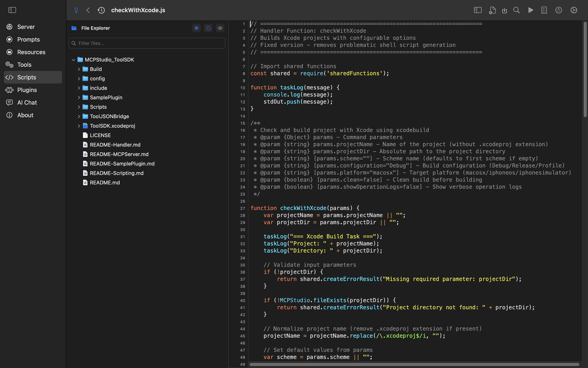The width and height of the screenshot is (588, 368).
Task: Expand the Scripts folder in file tree
Action: [79, 107]
